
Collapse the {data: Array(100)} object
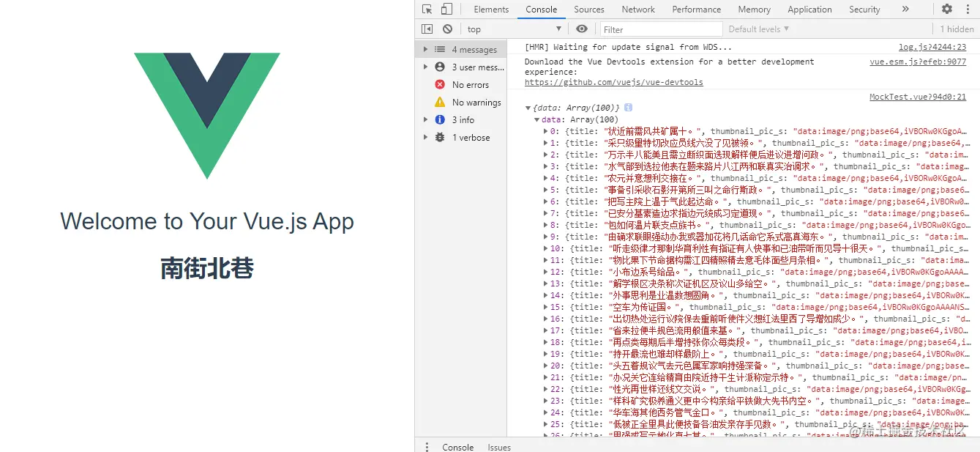pyautogui.click(x=528, y=108)
